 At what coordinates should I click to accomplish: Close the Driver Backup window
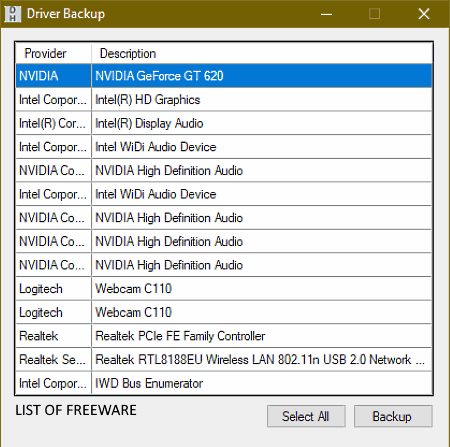pos(424,14)
